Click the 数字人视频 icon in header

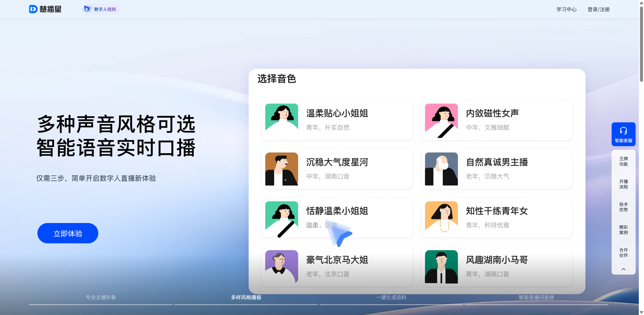tap(87, 9)
